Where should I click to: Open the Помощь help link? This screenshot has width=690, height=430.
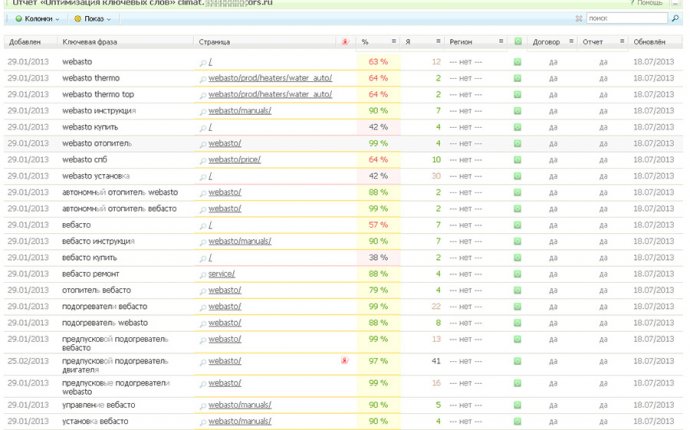click(x=647, y=3)
